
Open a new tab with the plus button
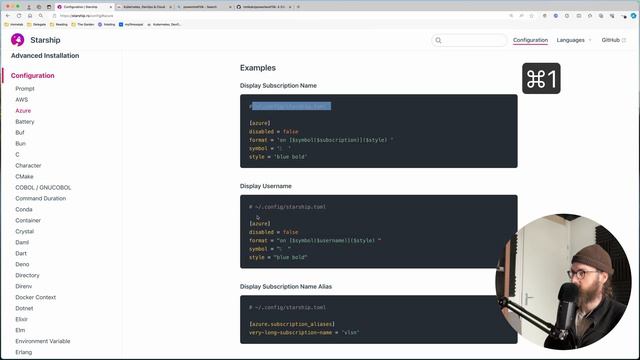point(298,7)
